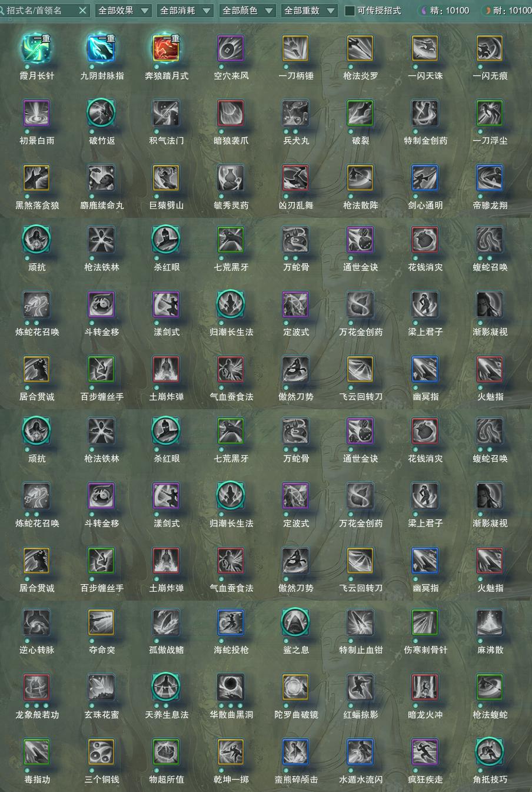Click the 鲨之息 shark skill icon
The image size is (532, 792).
pos(296,622)
